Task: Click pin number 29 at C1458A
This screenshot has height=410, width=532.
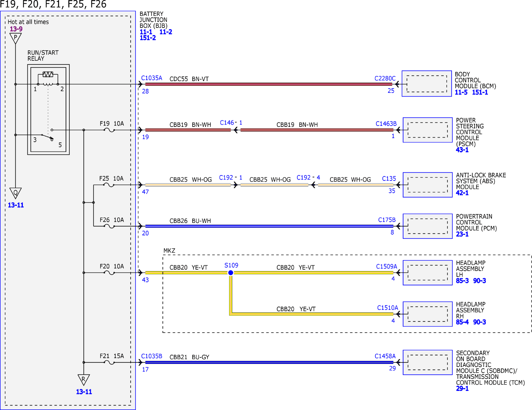Action: (x=392, y=368)
